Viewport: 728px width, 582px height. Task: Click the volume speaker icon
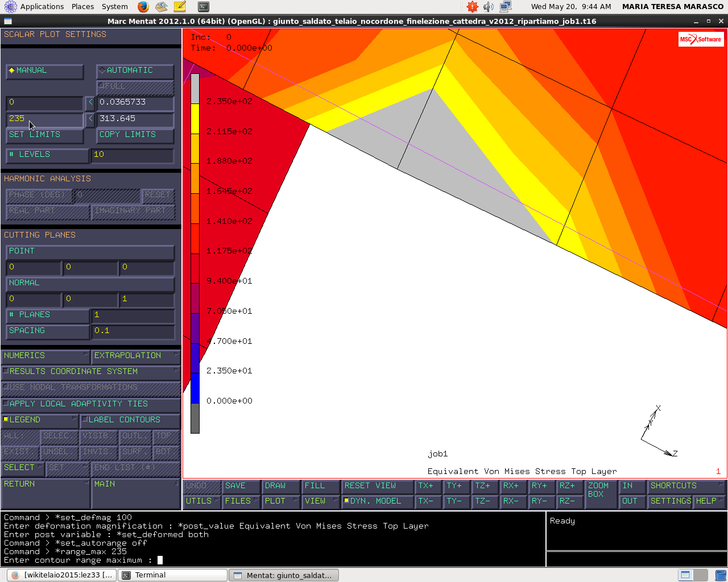[489, 7]
